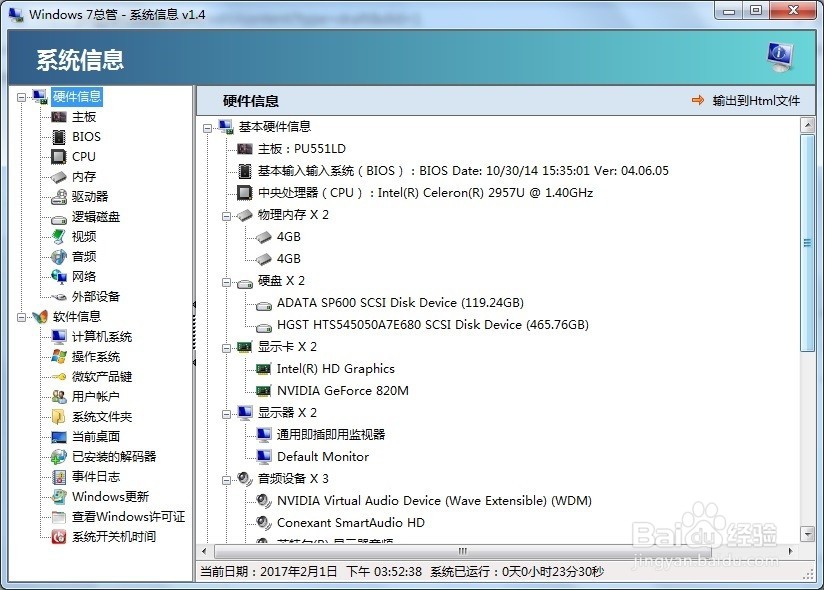Collapse the 硬件信息 sidebar tree node
Viewport: 824px width, 590px height.
click(x=21, y=97)
